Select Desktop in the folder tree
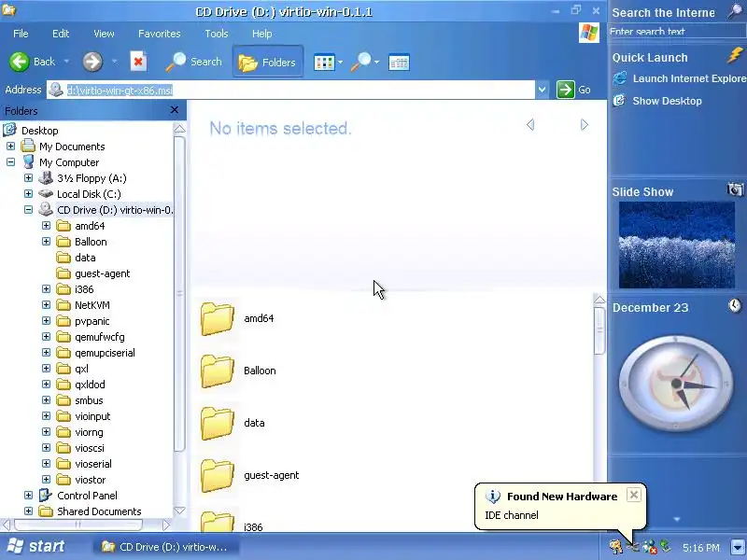This screenshot has width=747, height=560. (x=39, y=131)
